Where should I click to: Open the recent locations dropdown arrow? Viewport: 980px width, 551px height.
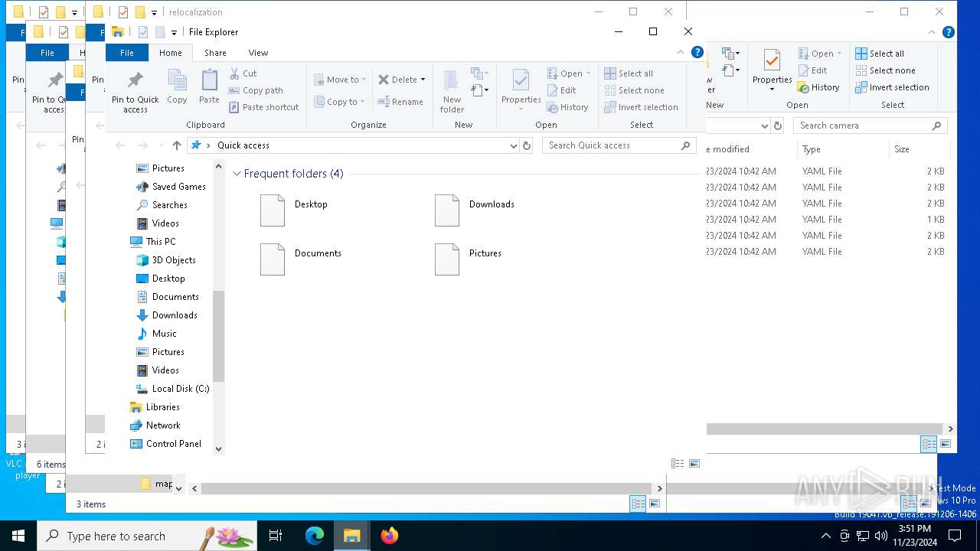tap(161, 145)
